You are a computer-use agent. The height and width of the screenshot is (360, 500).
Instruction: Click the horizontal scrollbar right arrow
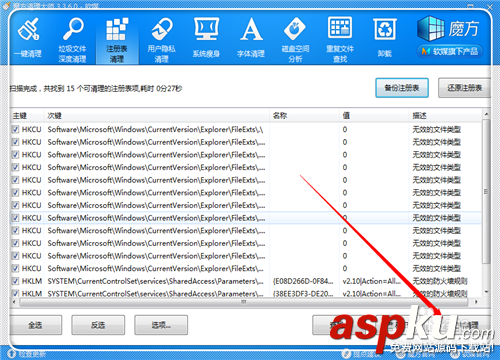click(x=476, y=302)
